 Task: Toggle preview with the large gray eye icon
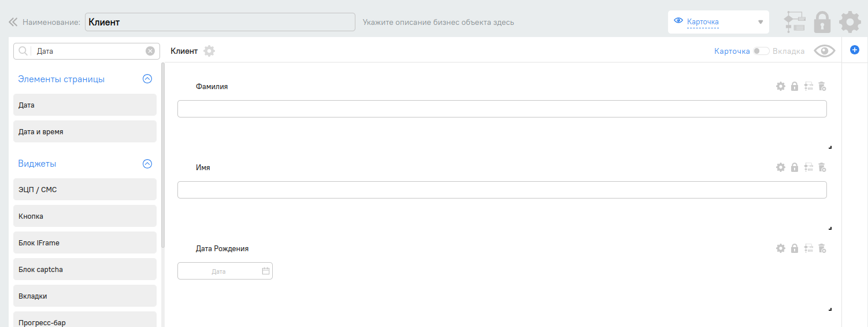825,51
